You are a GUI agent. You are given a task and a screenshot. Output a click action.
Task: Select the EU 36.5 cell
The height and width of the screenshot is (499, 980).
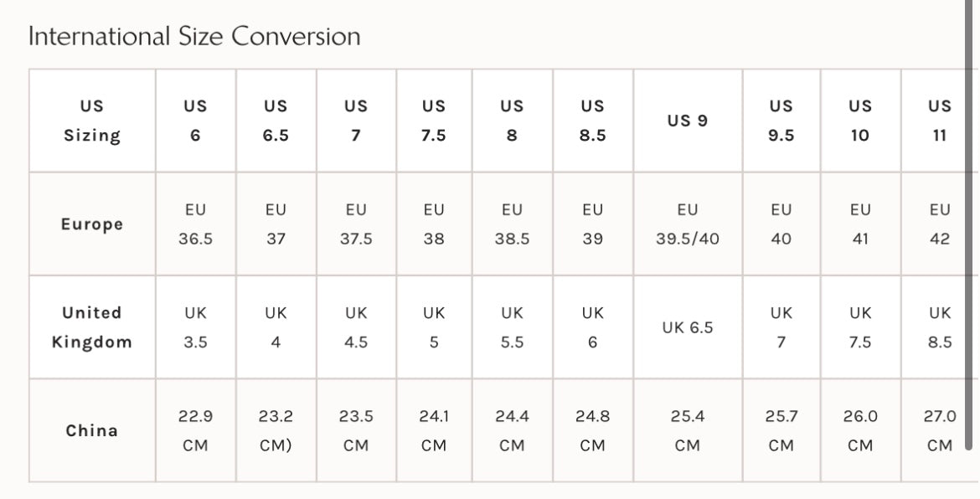(x=195, y=224)
